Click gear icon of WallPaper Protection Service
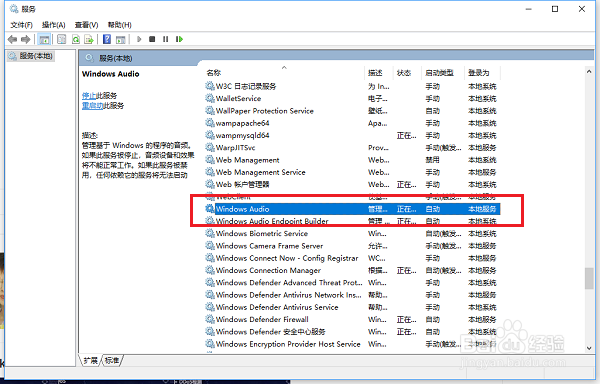The height and width of the screenshot is (384, 600). point(210,111)
